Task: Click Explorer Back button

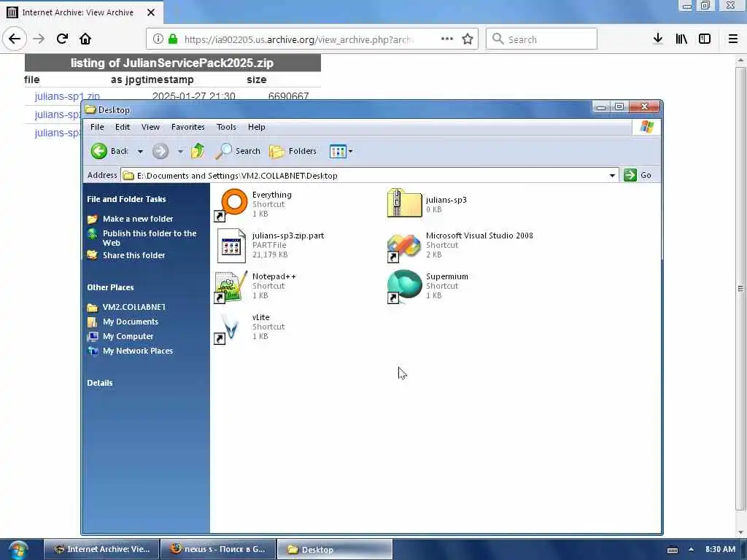Action: [x=109, y=151]
